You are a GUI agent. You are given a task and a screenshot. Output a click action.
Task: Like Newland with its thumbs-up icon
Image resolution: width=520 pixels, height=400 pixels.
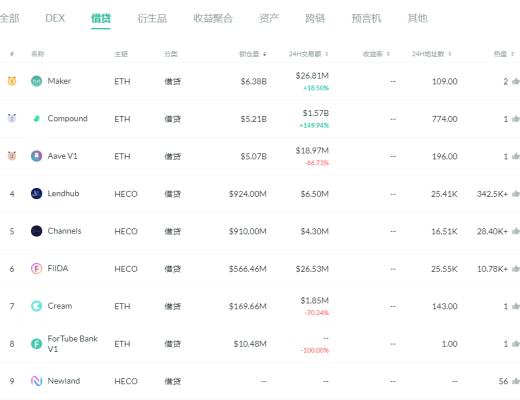(x=516, y=381)
